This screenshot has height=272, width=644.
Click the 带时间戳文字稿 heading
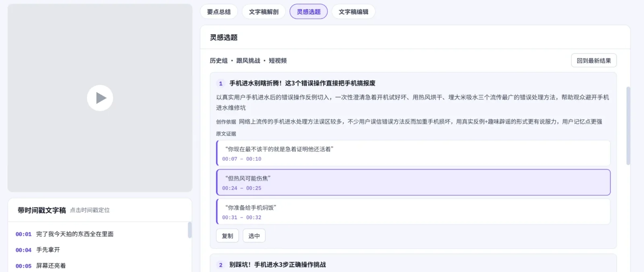(x=42, y=210)
